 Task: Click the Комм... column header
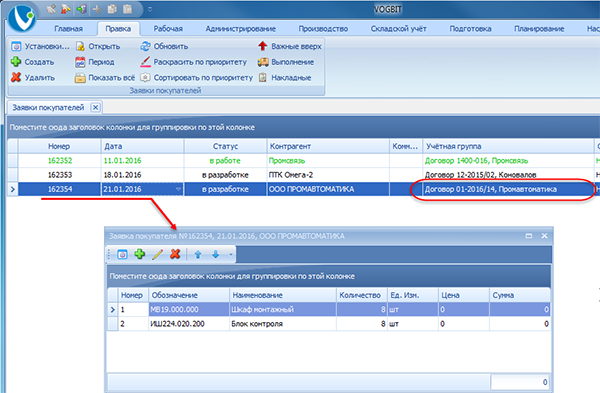click(x=406, y=146)
